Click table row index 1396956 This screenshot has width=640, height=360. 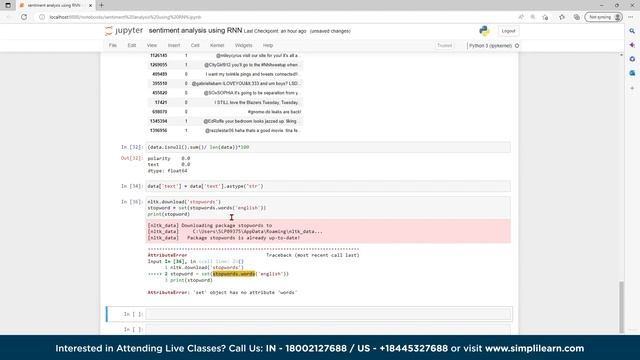coord(158,131)
